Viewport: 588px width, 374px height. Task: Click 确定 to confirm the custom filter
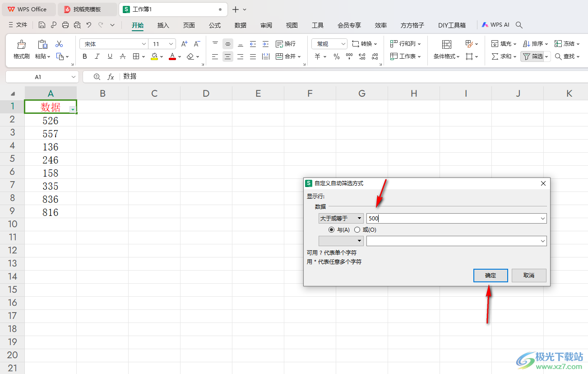[491, 276]
